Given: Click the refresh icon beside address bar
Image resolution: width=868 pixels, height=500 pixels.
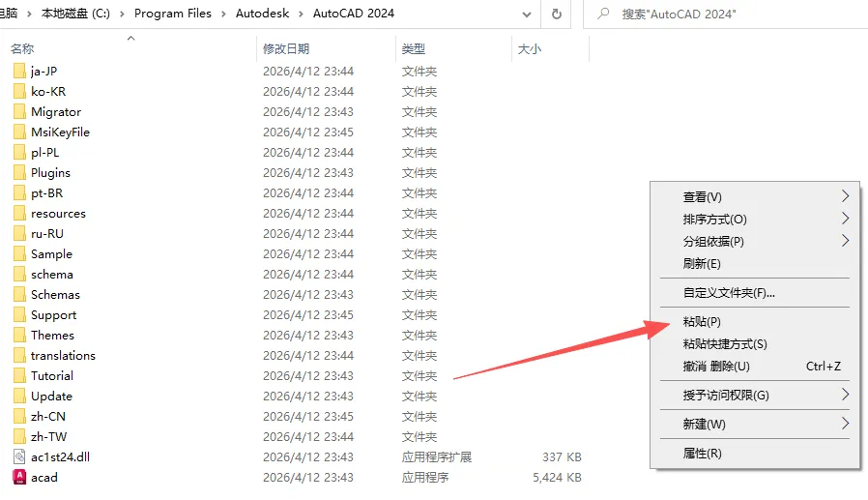Looking at the screenshot, I should (x=557, y=14).
